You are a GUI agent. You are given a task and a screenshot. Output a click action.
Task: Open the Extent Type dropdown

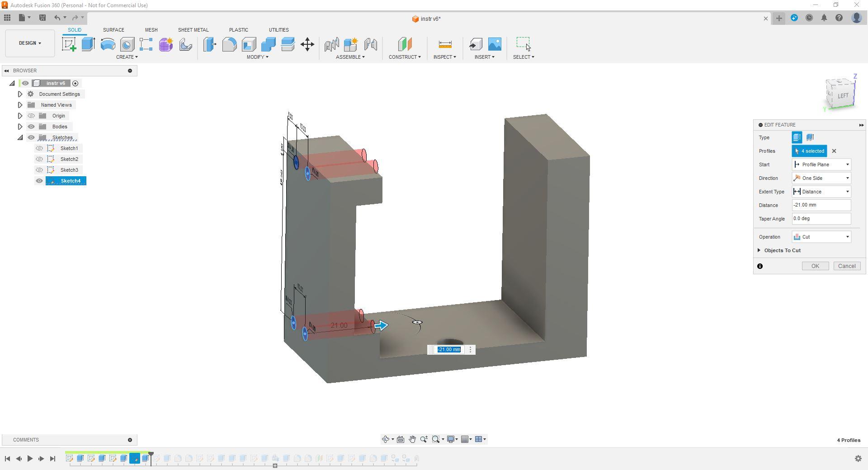tap(821, 192)
